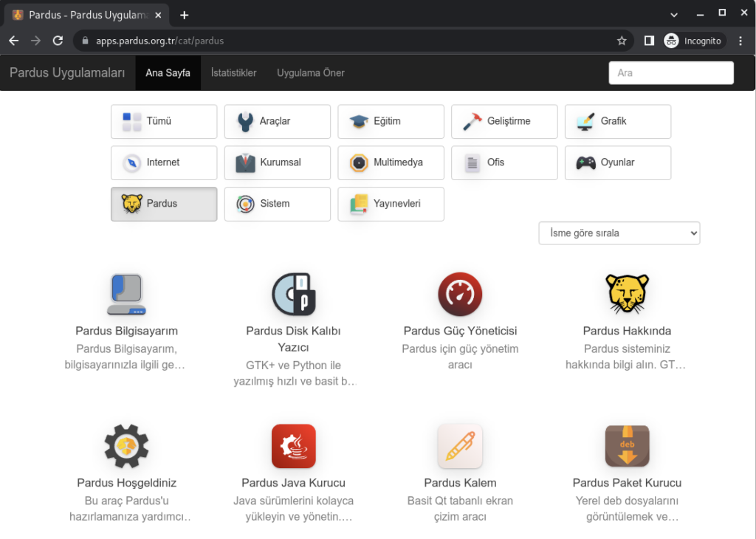Show the Internet category label
756x539 pixels.
click(163, 162)
